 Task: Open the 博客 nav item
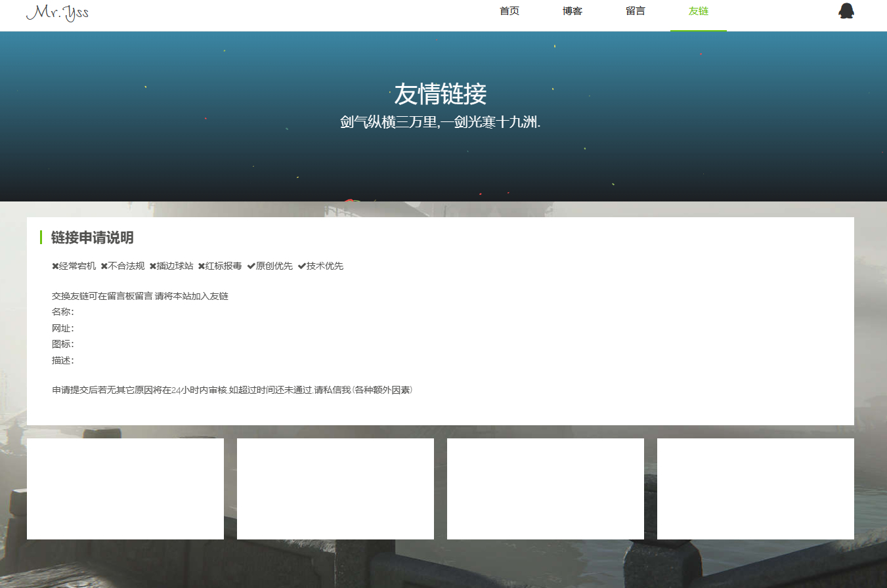point(573,11)
